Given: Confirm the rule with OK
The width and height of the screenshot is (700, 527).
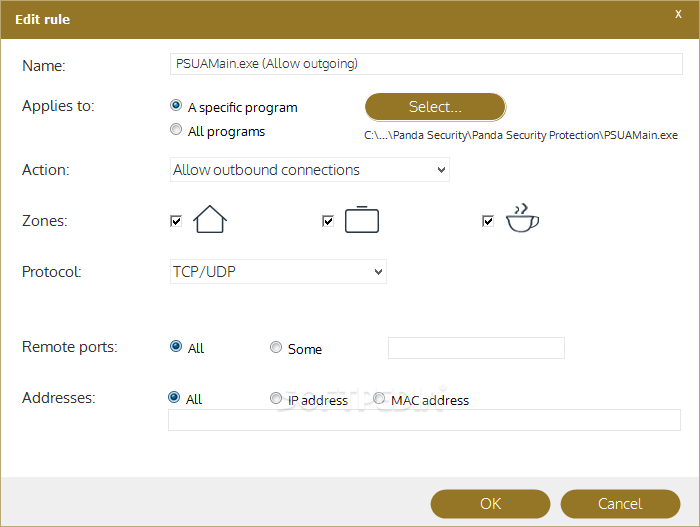Looking at the screenshot, I should click(x=490, y=504).
